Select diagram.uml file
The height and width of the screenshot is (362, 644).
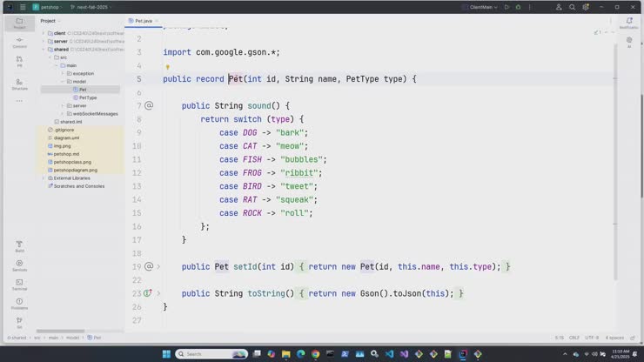pyautogui.click(x=64, y=138)
